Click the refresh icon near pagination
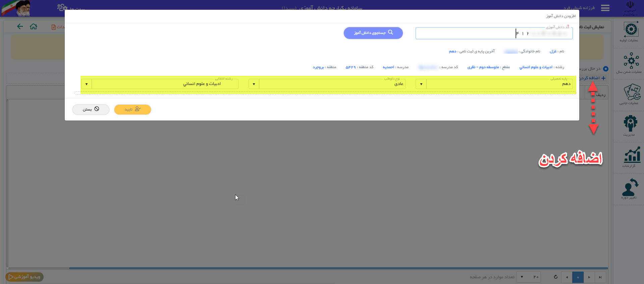This screenshot has height=284, width=644. tap(555, 277)
